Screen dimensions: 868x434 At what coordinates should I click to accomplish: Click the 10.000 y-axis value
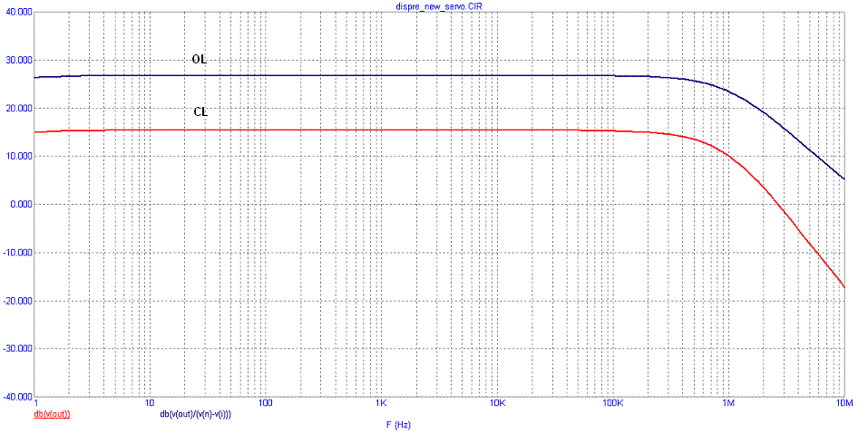(x=21, y=157)
